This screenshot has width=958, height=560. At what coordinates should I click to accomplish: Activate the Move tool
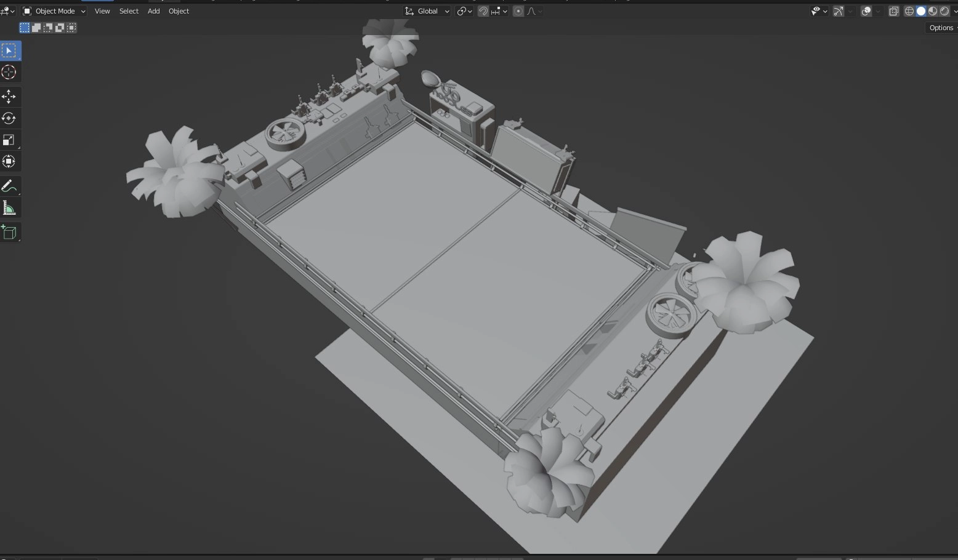point(9,97)
